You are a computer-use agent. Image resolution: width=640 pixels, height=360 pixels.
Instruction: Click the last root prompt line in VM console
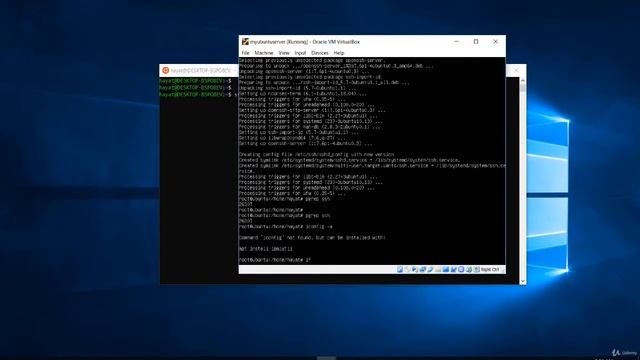(x=275, y=260)
